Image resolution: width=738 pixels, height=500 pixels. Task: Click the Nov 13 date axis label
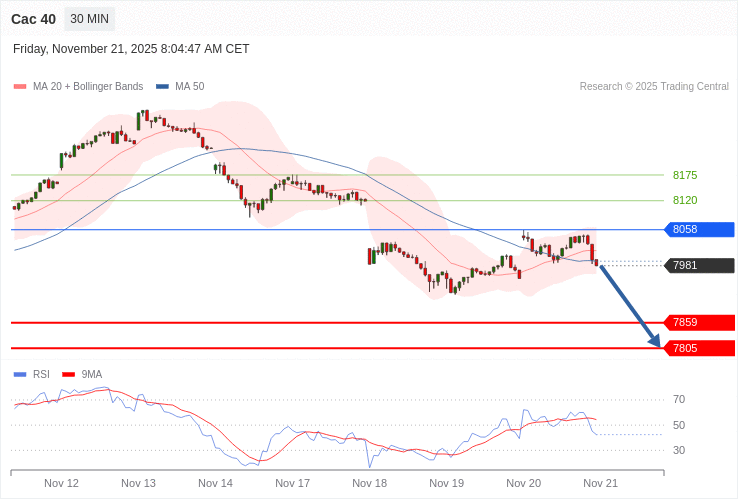(x=138, y=483)
